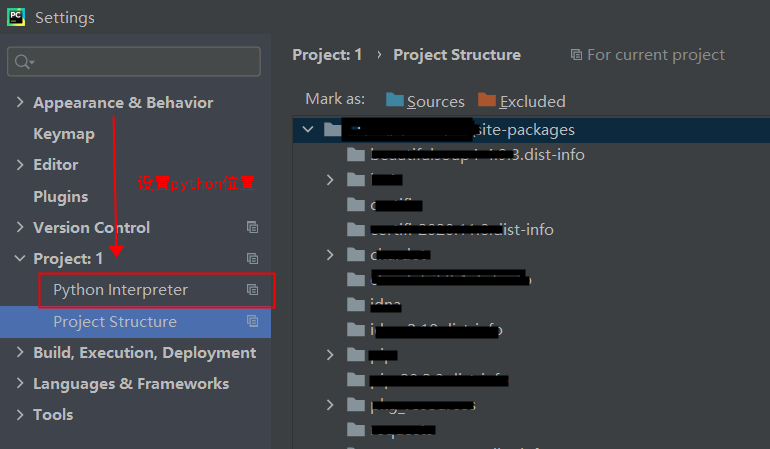Click Project: 1 in the breadcrumb
The image size is (770, 449).
pos(327,55)
